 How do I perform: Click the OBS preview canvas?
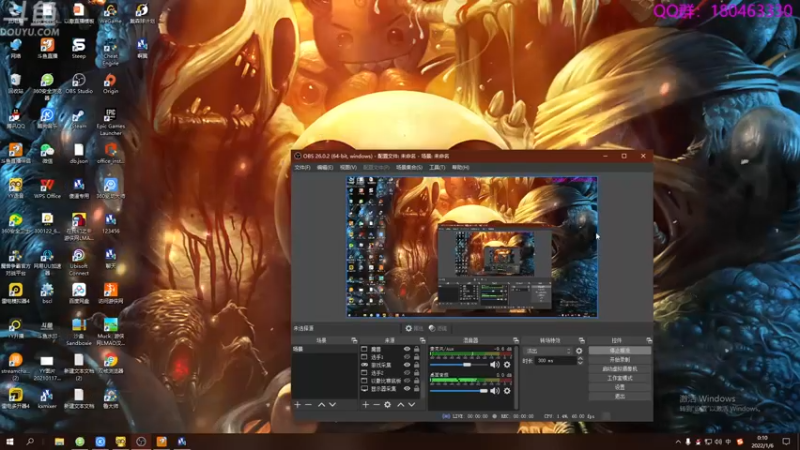click(472, 247)
